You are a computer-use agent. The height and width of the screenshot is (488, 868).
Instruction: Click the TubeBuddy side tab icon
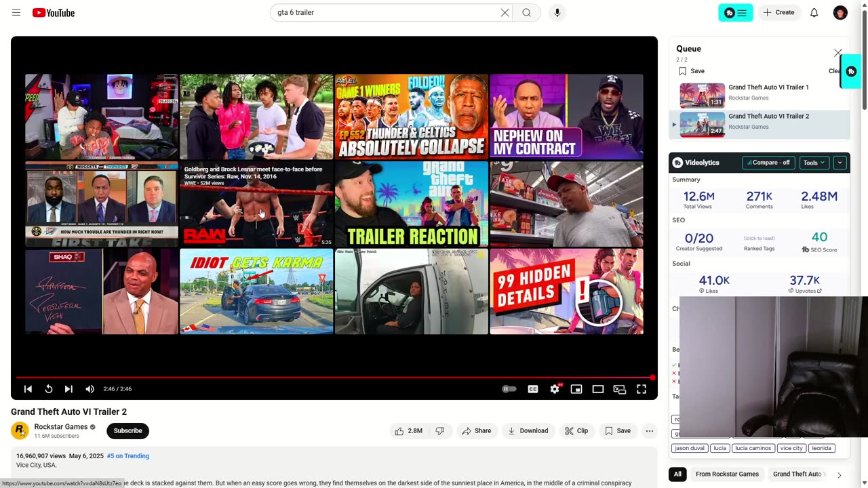tap(852, 71)
